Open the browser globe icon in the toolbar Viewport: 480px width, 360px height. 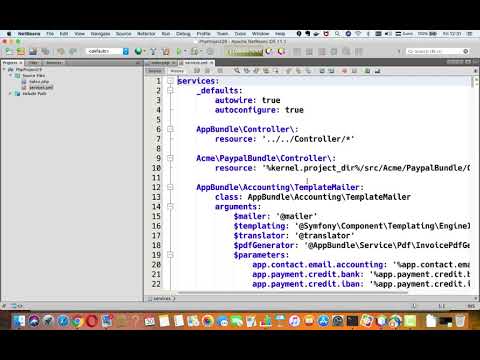138,51
